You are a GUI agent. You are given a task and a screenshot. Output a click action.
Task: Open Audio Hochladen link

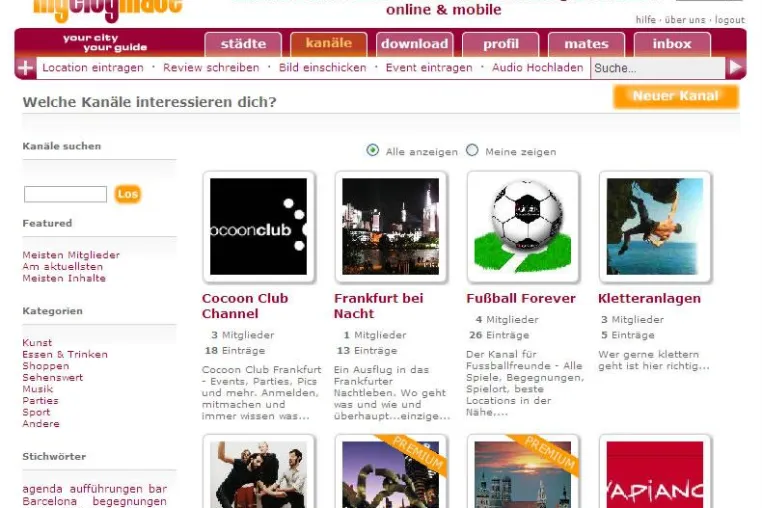click(x=537, y=68)
